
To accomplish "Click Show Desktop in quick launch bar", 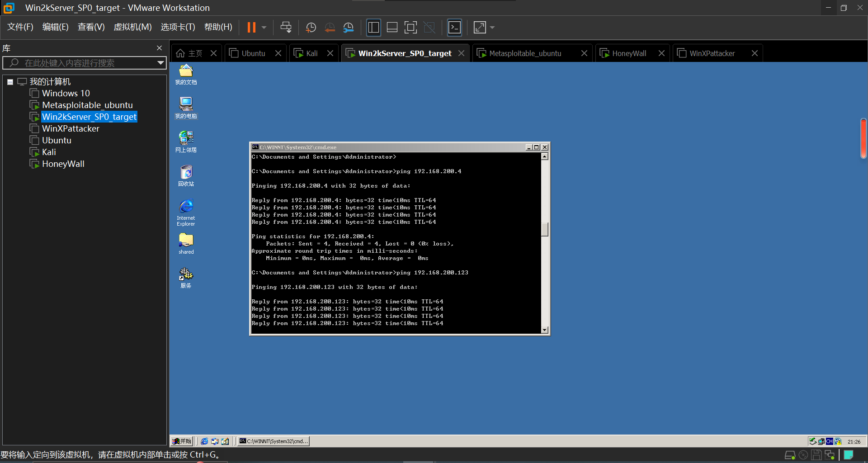I will click(x=225, y=441).
